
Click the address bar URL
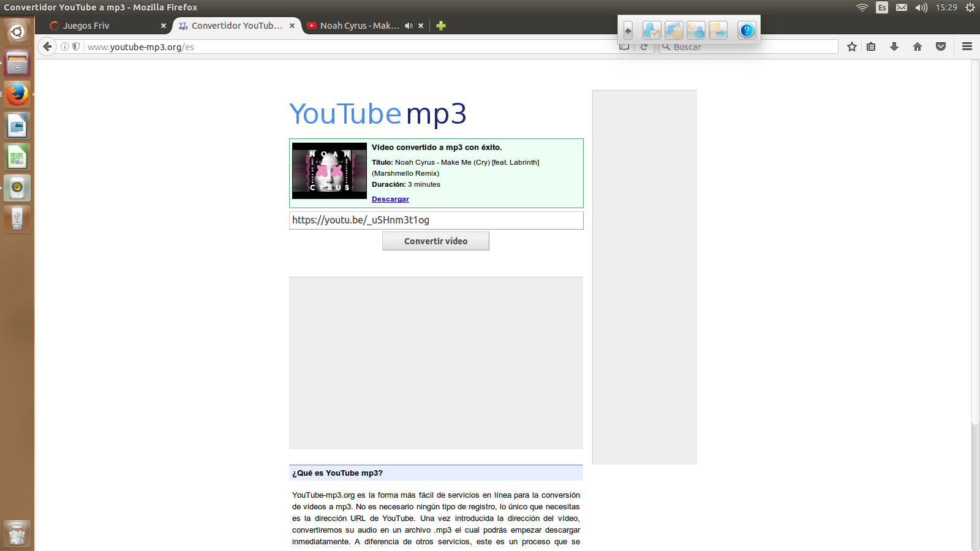tap(140, 47)
